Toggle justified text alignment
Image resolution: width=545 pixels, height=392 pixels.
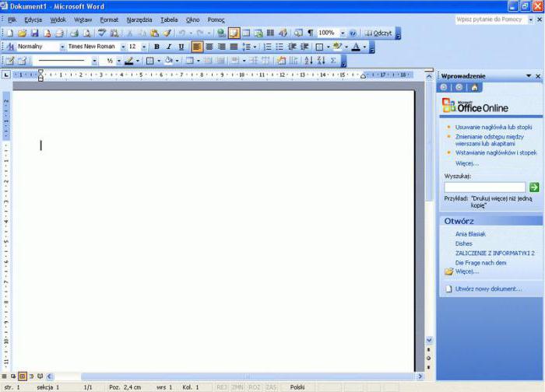(x=234, y=47)
